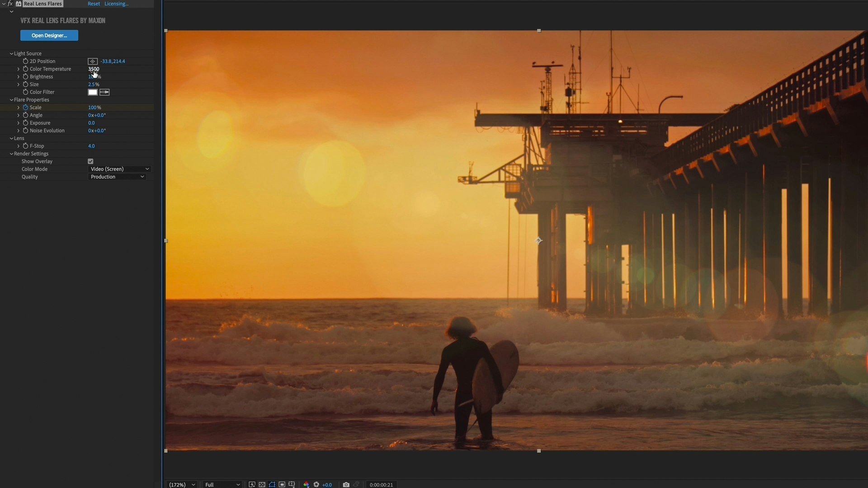Click the white Color Filter swatch

pos(93,92)
